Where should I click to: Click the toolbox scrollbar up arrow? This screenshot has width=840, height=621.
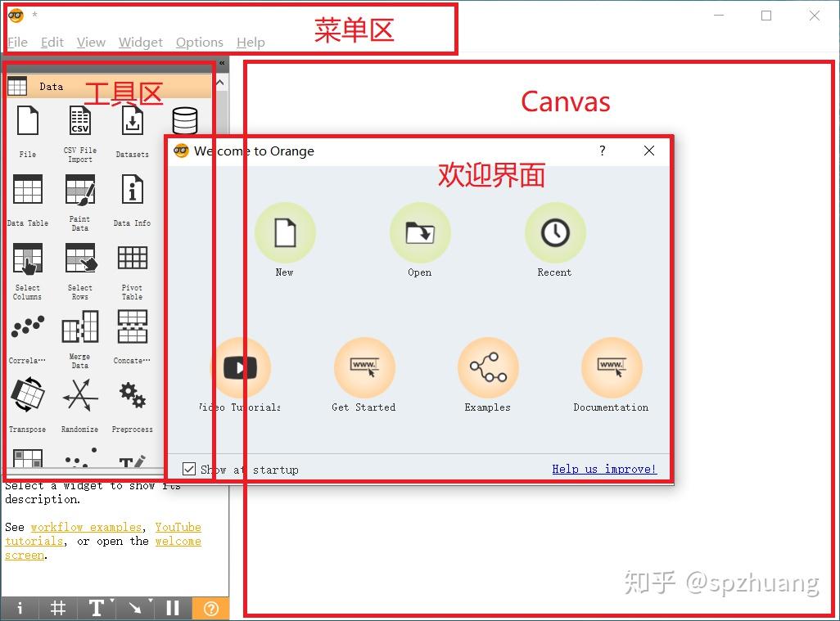[x=219, y=82]
